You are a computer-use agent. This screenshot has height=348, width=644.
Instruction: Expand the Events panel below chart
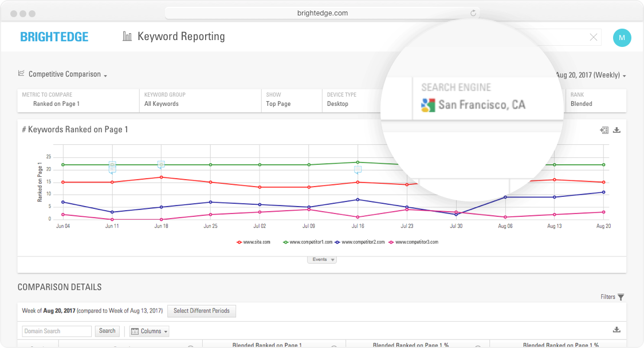(322, 260)
